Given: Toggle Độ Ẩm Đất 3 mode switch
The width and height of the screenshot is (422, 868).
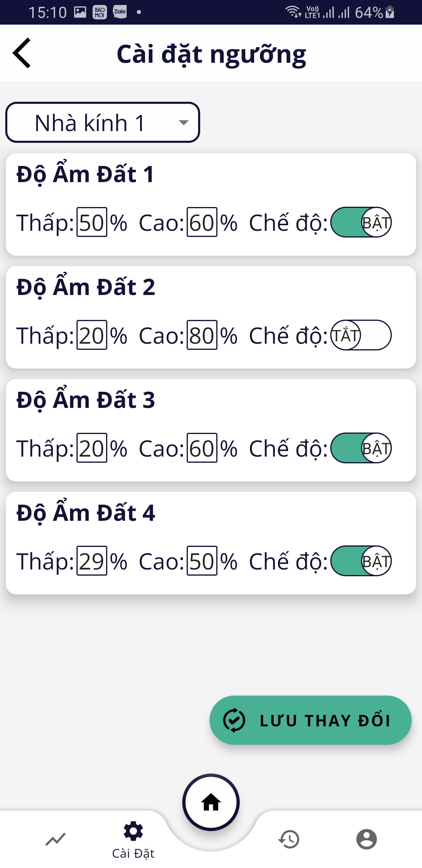Looking at the screenshot, I should (361, 448).
